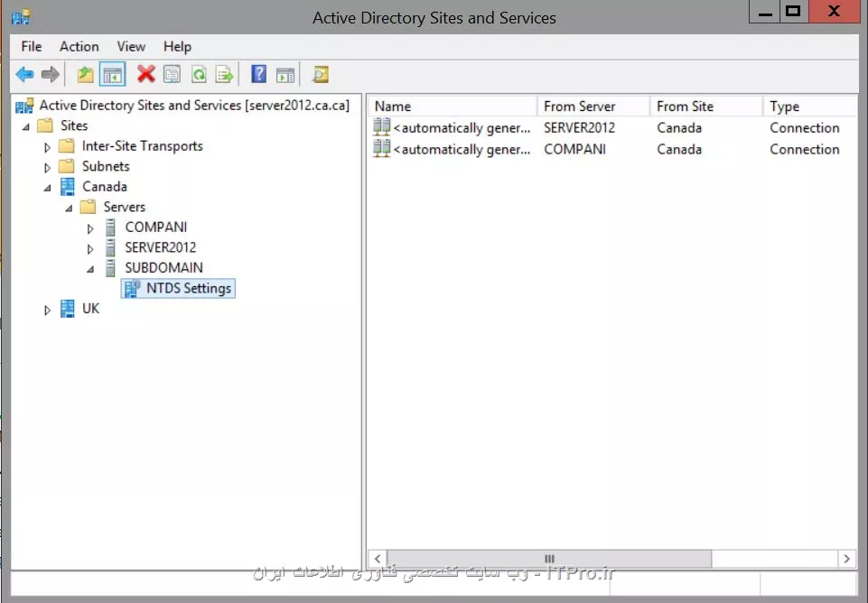Click Connection type in COMPANI row
Image resolution: width=868 pixels, height=603 pixels.
[805, 149]
